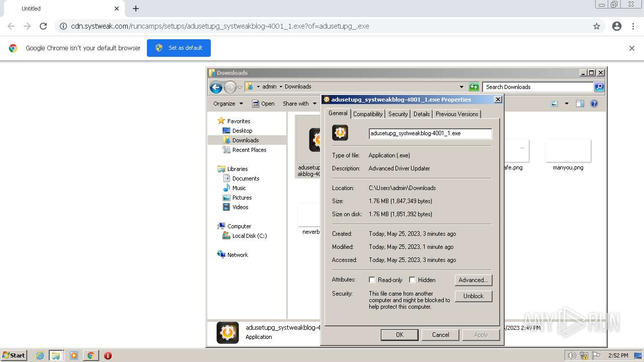Click the Unblock button
The image size is (644, 362).
pos(473,296)
